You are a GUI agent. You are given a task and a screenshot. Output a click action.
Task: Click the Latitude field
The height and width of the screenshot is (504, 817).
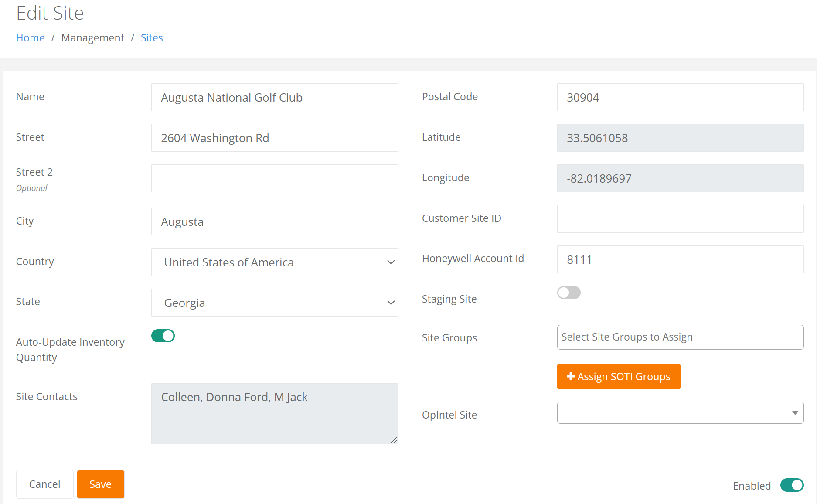pos(681,138)
